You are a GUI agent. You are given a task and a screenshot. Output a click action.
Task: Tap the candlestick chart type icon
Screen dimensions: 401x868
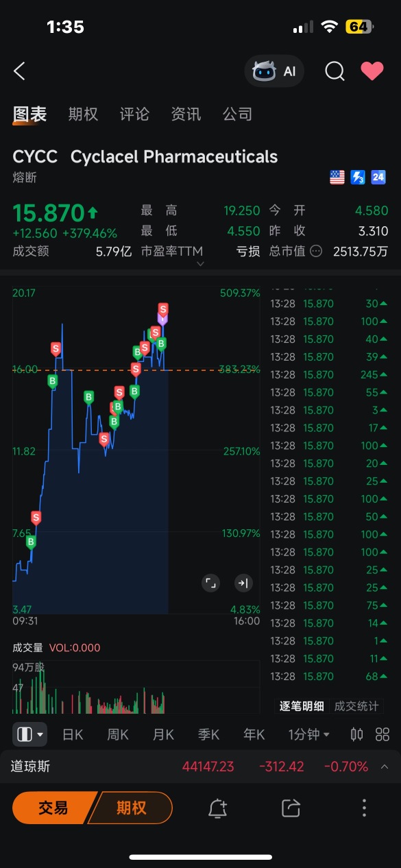[x=356, y=734]
